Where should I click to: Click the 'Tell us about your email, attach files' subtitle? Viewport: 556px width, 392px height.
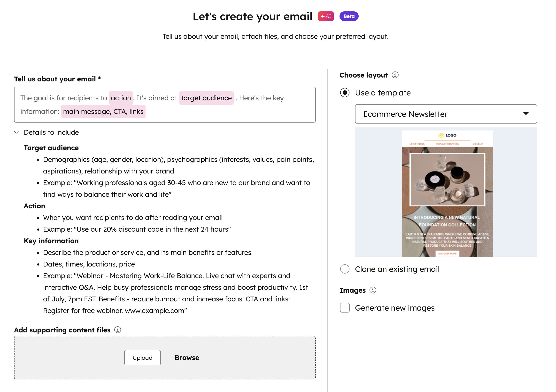click(275, 36)
